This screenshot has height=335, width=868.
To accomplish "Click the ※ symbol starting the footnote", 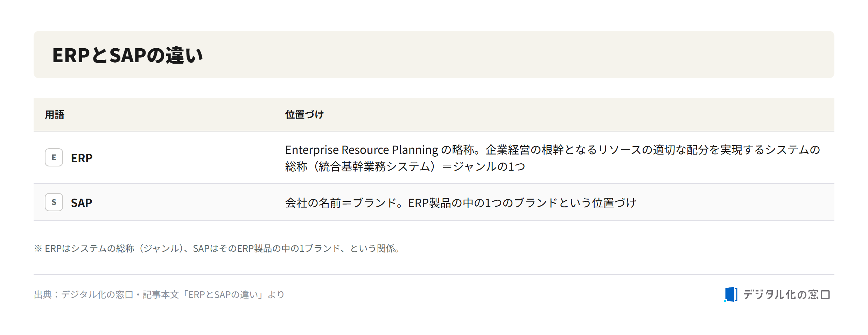I will (38, 248).
